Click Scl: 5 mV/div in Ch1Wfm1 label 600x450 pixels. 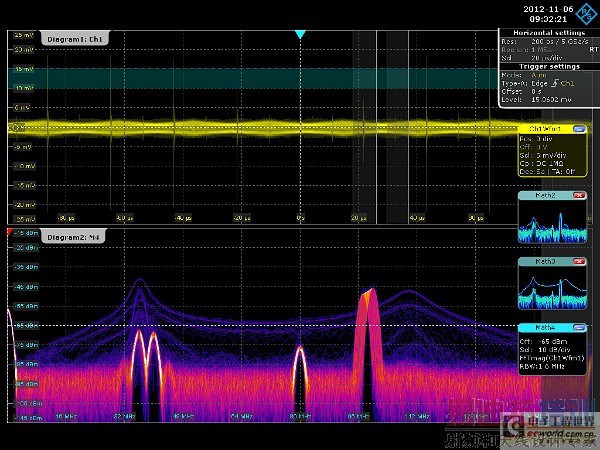[543, 155]
